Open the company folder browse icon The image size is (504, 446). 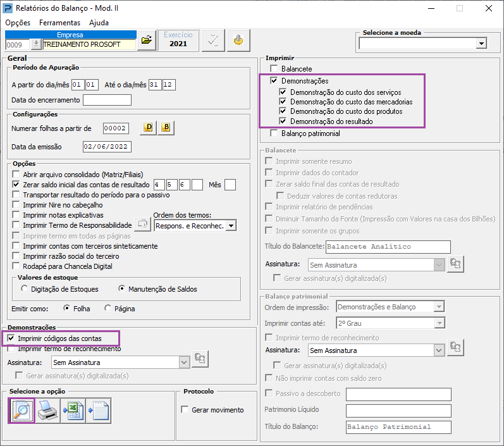coord(147,40)
